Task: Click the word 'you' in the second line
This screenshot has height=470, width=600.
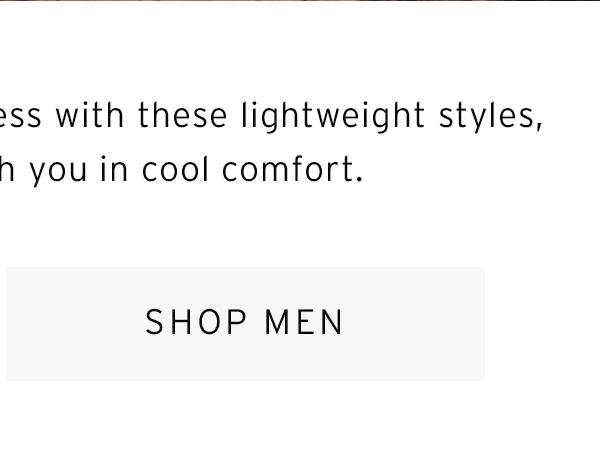Action: tap(59, 172)
